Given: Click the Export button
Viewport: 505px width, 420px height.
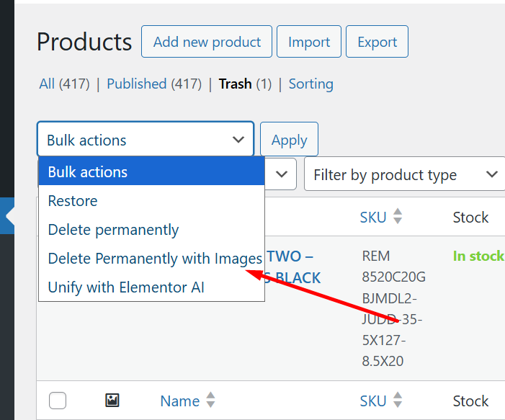Looking at the screenshot, I should 377,42.
